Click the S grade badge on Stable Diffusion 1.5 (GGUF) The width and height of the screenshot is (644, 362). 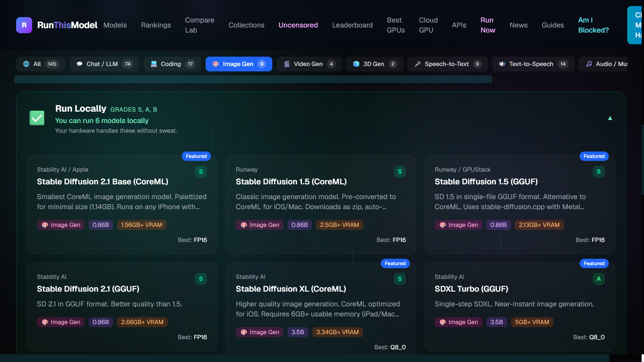click(599, 172)
